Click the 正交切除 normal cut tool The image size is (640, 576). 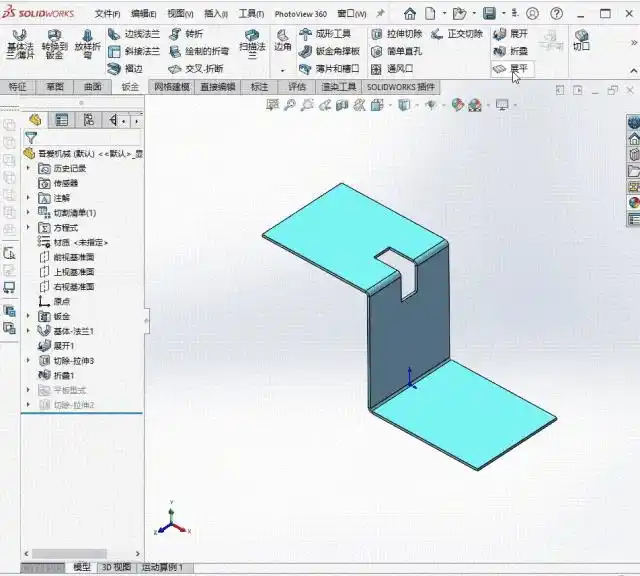[457, 34]
